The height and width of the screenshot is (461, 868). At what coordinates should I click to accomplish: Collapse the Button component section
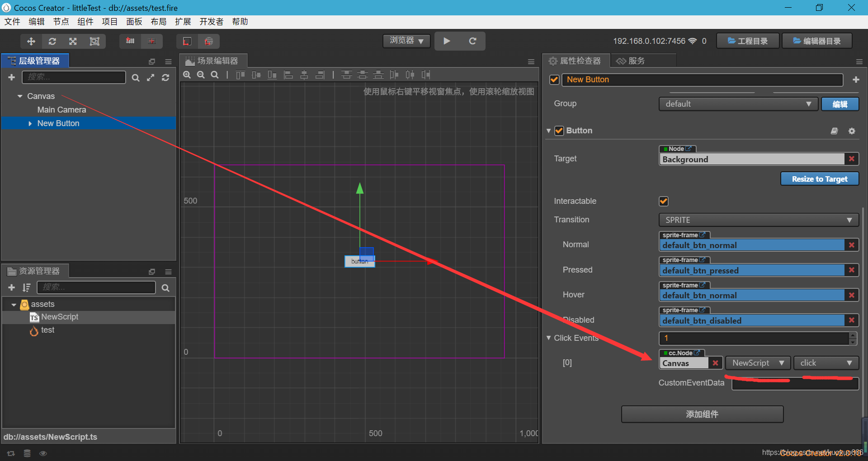coord(548,131)
